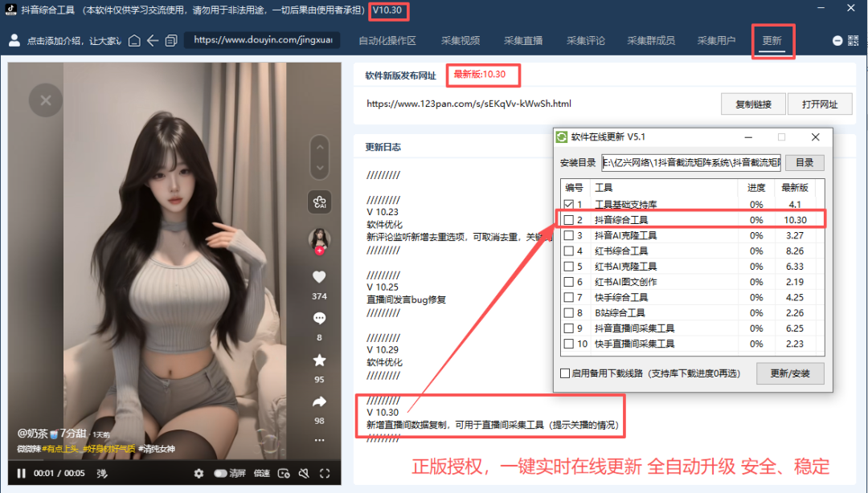868x493 pixels.
Task: Share the video with arrow icon
Action: pyautogui.click(x=319, y=401)
